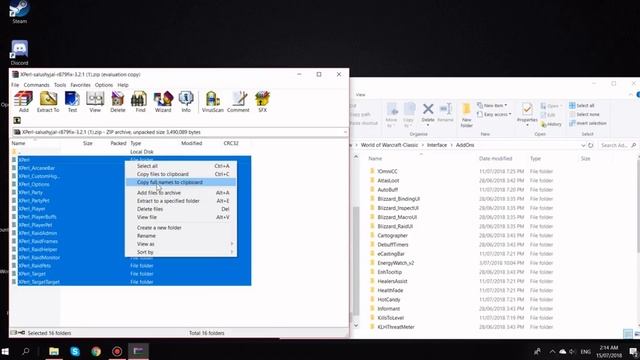Select XPerl_RaidFrames folder in WinRAR list
Viewport: 640px width, 360px height.
pos(38,241)
